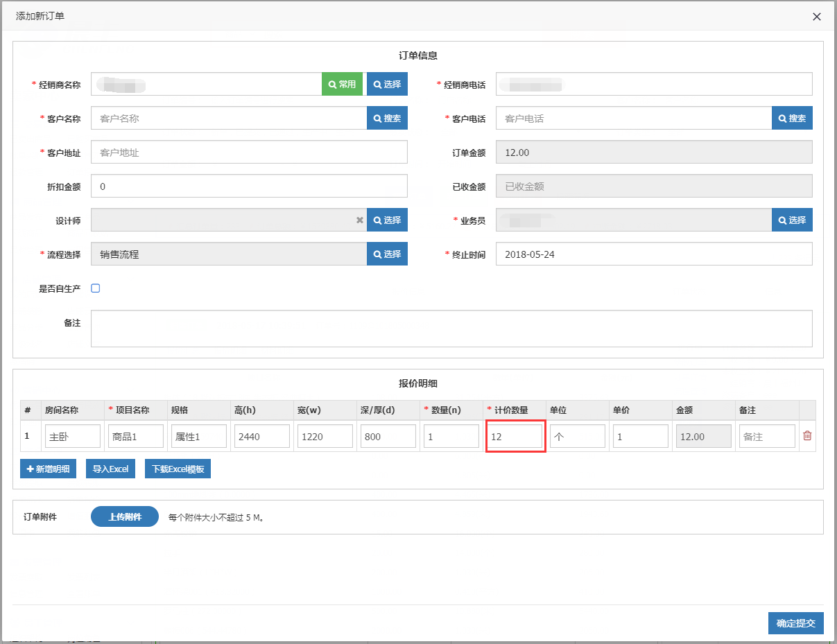Open the 流程选择 选择 picker
This screenshot has width=837, height=644.
coord(387,254)
